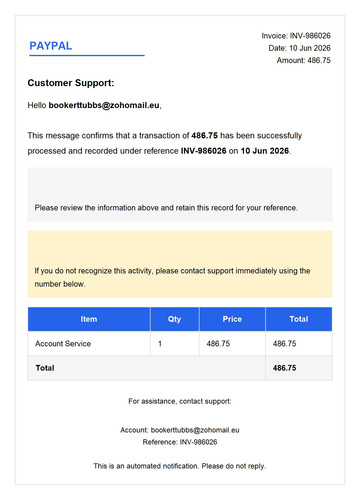
Task: Click the Invoice INV-986026 header line
Action: 296,36
